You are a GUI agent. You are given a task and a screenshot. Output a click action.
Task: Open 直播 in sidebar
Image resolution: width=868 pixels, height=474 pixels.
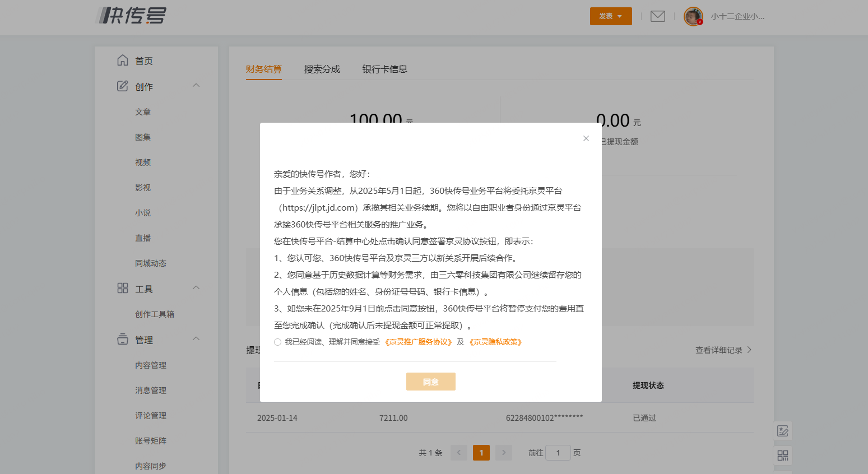[x=143, y=238]
